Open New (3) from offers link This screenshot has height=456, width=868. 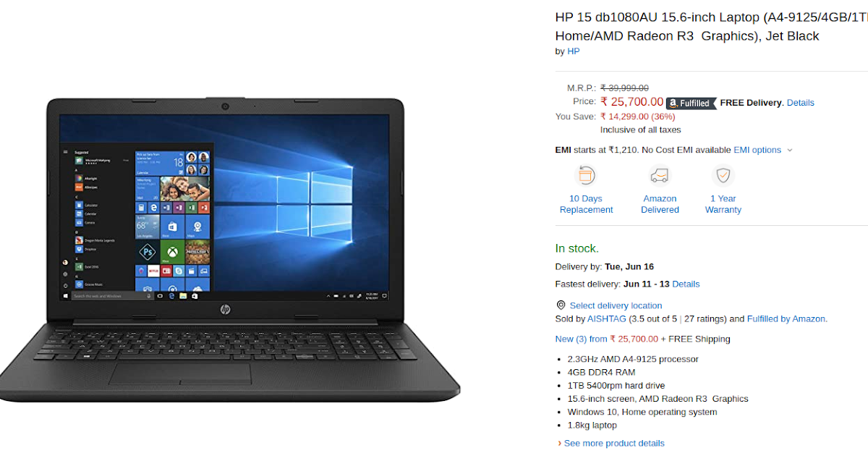606,339
